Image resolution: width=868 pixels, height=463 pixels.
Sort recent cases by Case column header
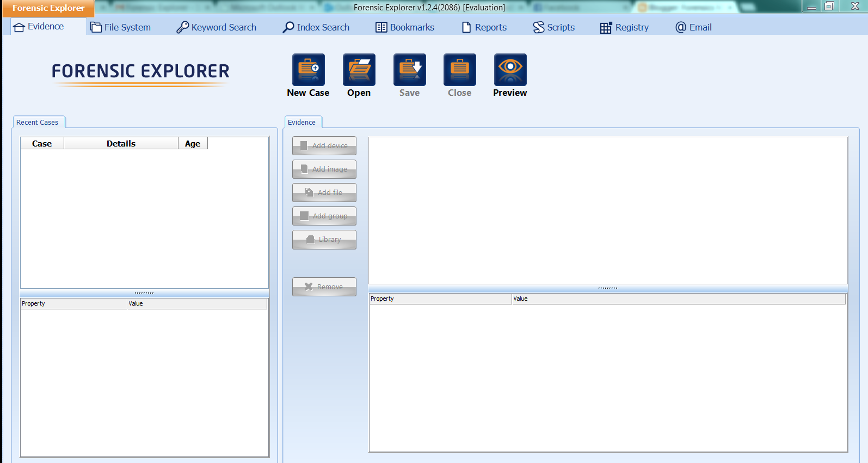click(x=42, y=143)
